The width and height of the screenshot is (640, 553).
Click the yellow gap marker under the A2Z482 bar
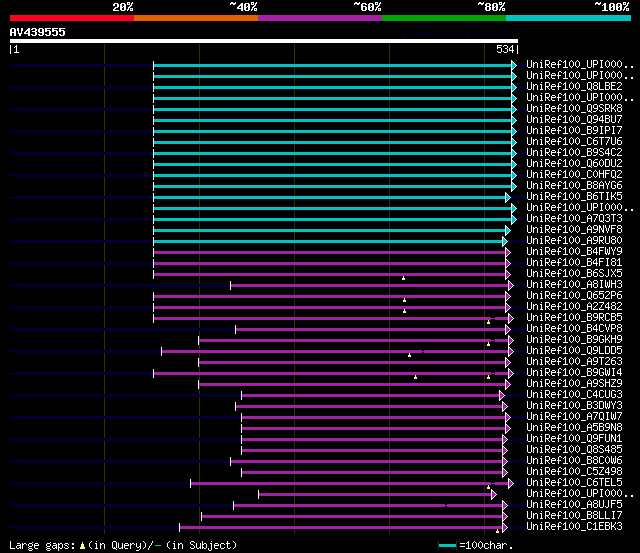pos(404,311)
